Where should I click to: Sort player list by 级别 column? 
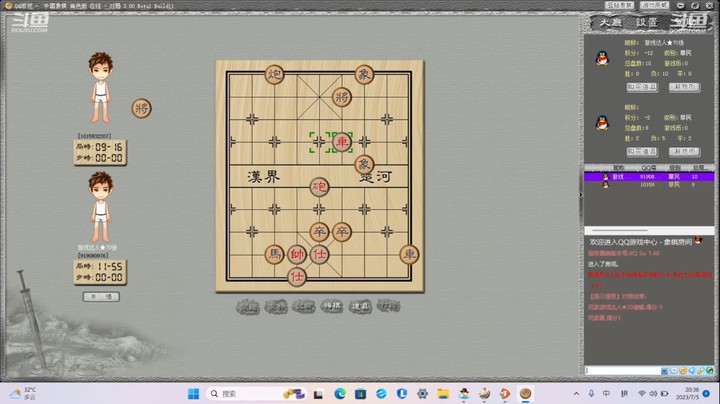[x=675, y=168]
